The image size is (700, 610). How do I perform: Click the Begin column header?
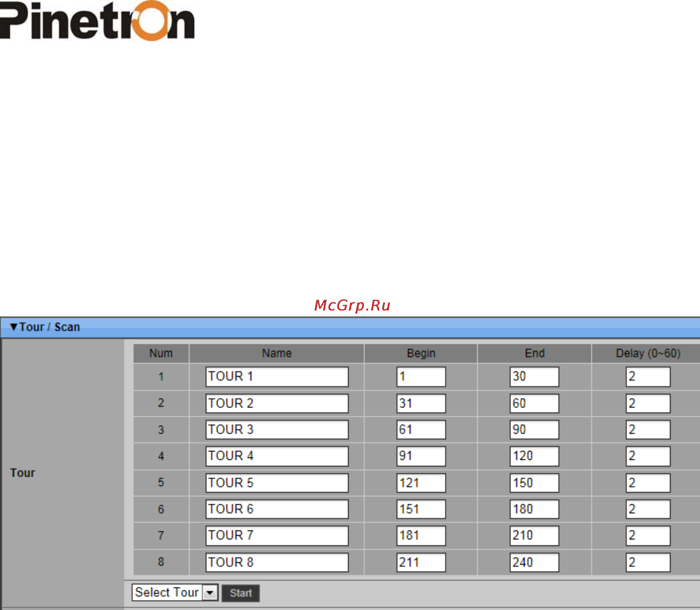click(421, 353)
